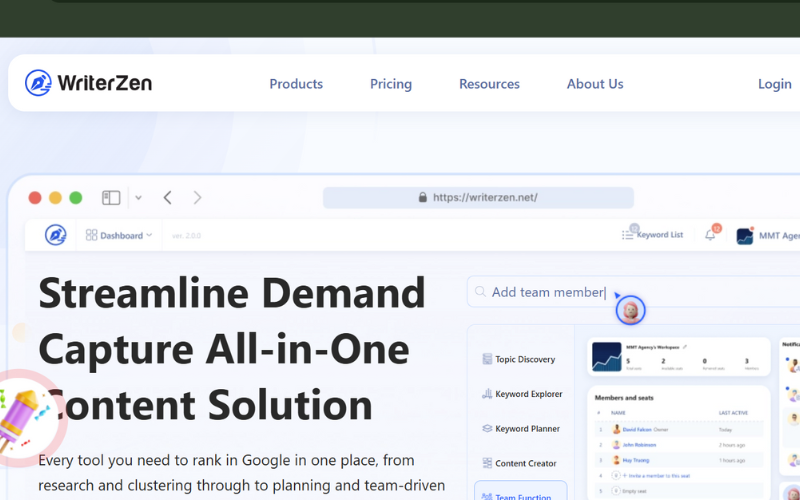Click the Huy Truong member link
This screenshot has width=800, height=500.
pyautogui.click(x=636, y=460)
